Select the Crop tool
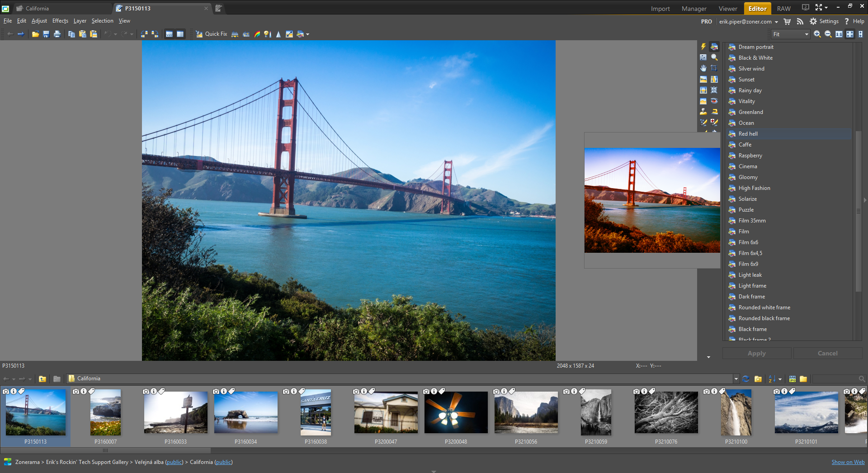 coord(714,68)
